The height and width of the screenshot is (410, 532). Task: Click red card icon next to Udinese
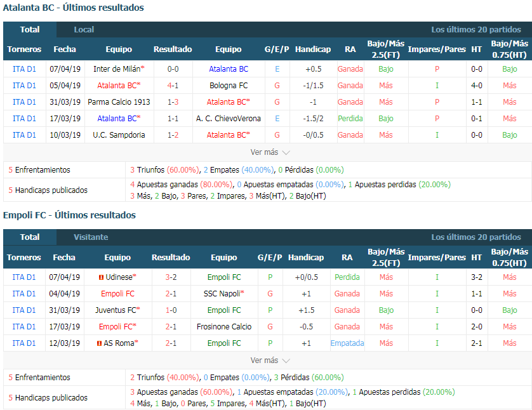point(101,277)
